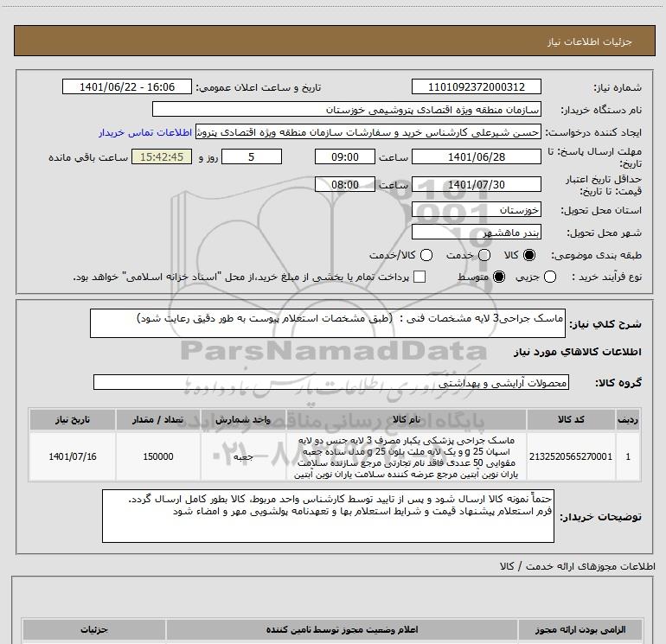Click the general description text area
666x644 pixels.
(x=328, y=323)
